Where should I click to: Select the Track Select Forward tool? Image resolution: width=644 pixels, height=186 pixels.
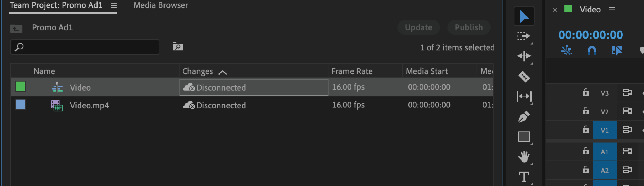coord(524,36)
